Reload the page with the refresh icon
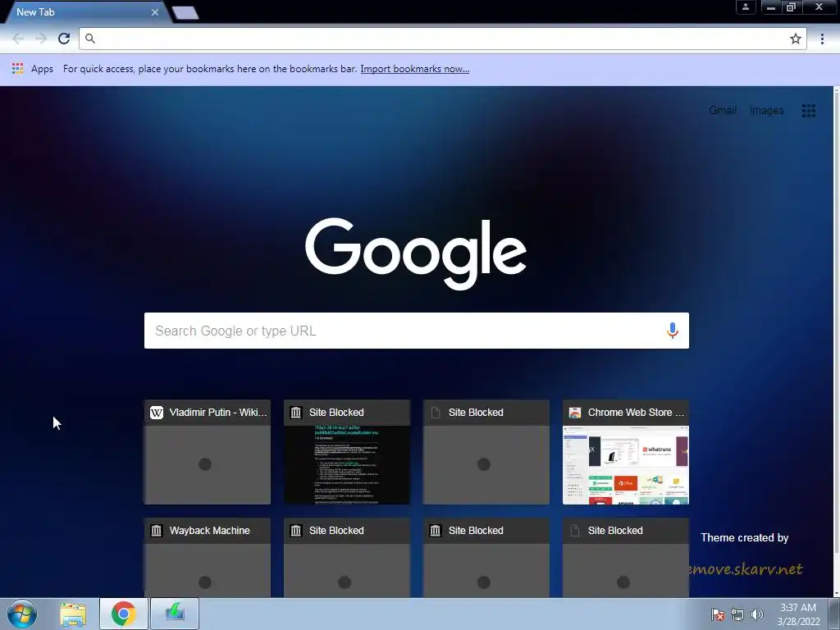Image resolution: width=840 pixels, height=630 pixels. 64,39
